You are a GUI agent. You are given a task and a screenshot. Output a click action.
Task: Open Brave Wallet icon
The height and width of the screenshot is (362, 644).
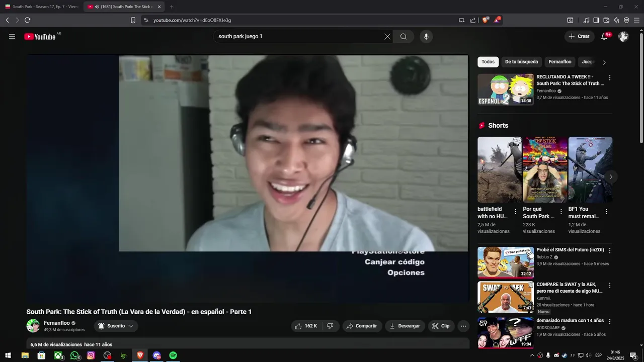coord(606,20)
